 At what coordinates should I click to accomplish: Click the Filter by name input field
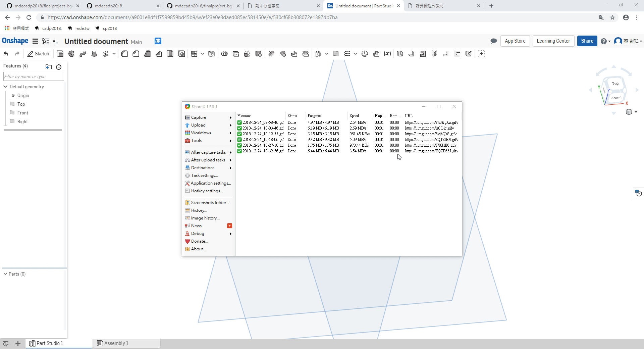pos(34,77)
